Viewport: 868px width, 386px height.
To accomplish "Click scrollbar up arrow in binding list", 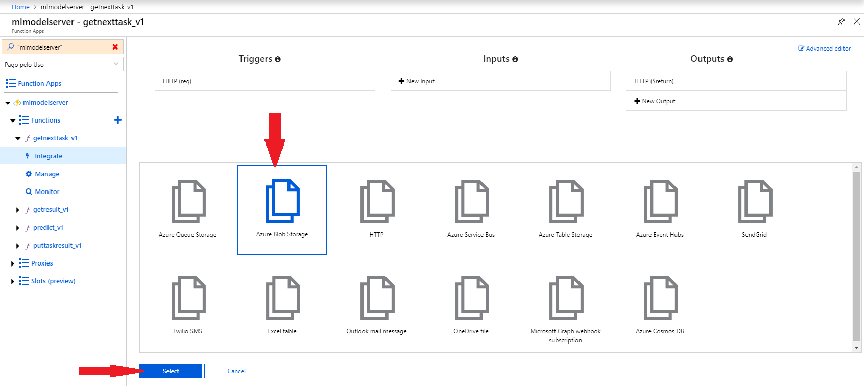I will (856, 167).
